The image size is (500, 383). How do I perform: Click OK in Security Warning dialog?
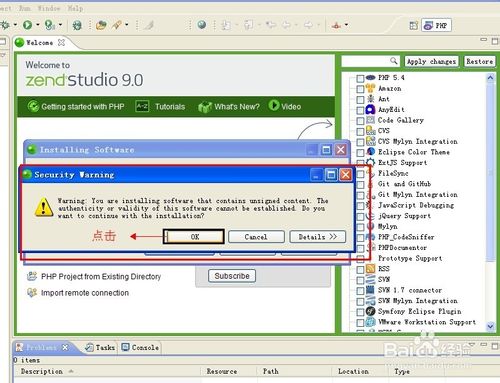[194, 237]
